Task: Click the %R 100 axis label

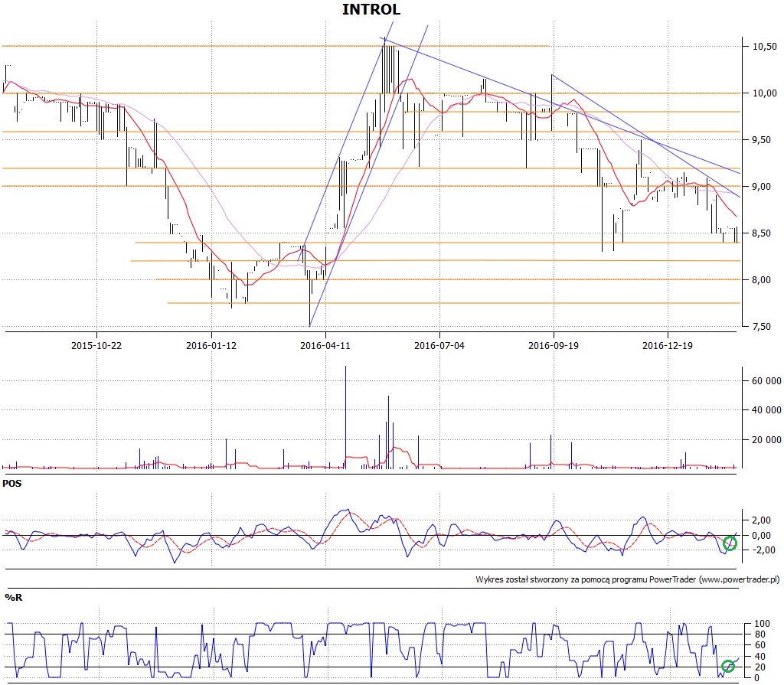Action: pos(762,624)
